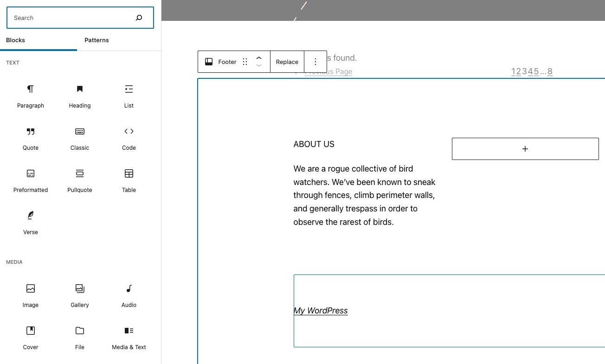Go to pagination page 5
The image size is (605, 364).
536,71
